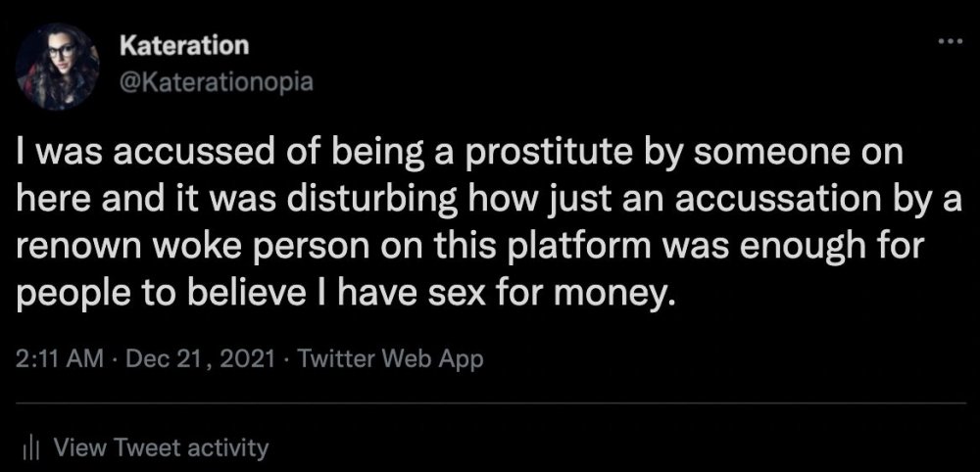Viewport: 980px width, 472px height.
Task: Click View Tweet activity
Action: click(161, 448)
